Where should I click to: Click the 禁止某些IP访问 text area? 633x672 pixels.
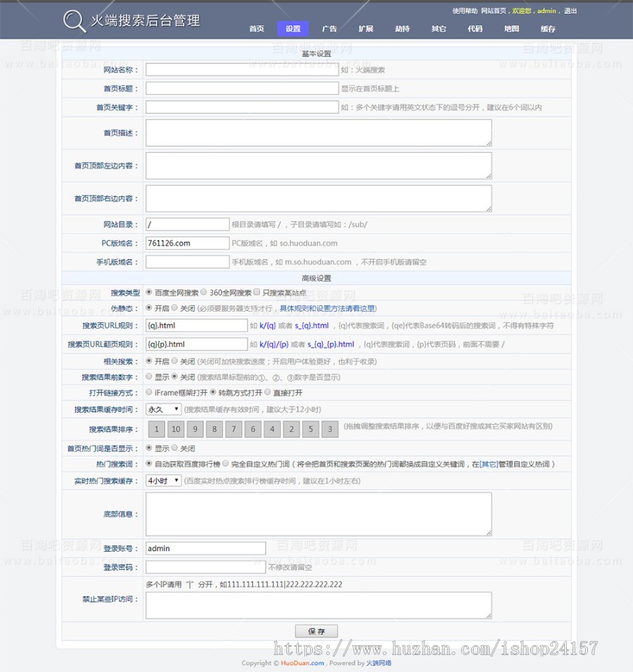pyautogui.click(x=319, y=605)
